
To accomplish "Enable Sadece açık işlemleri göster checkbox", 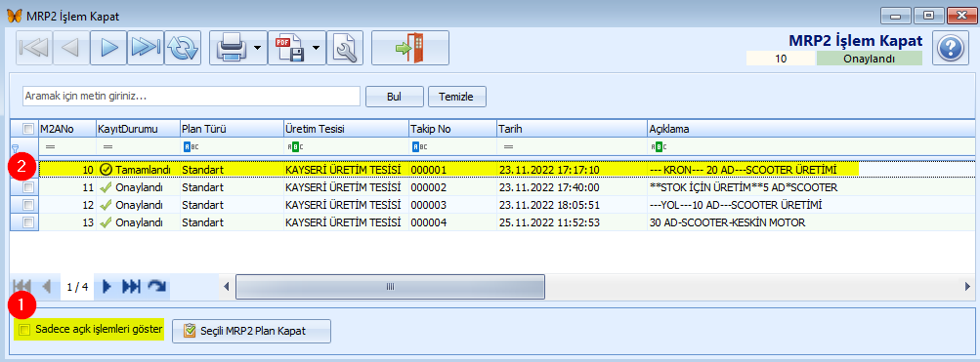I will click(x=23, y=330).
